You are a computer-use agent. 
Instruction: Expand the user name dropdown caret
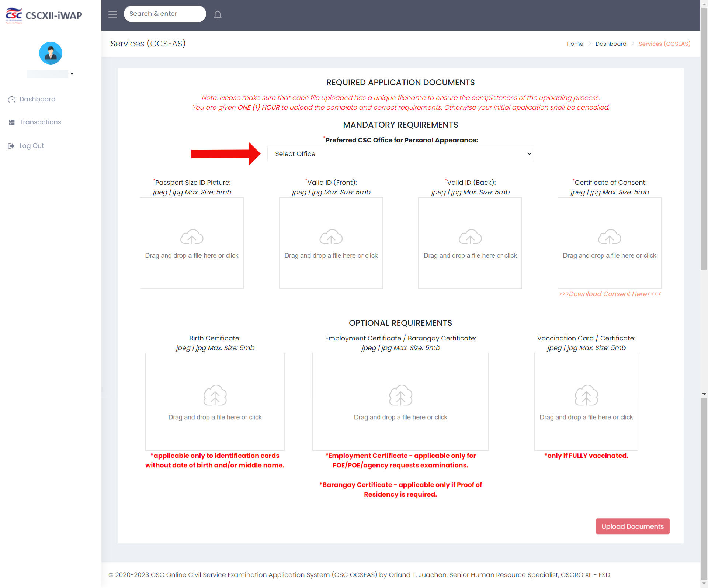72,73
